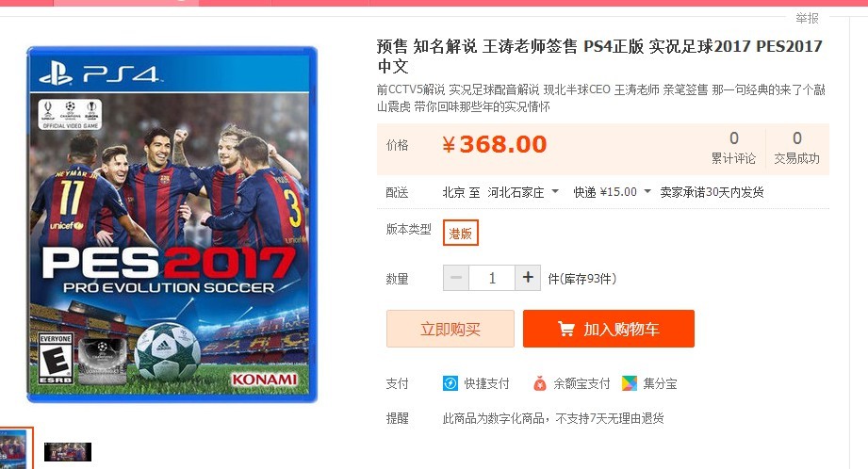Click the shopping cart icon
Screen dimensions: 868x469
coord(565,329)
